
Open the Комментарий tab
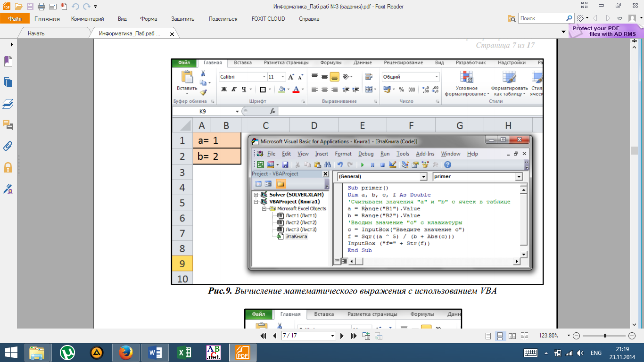[x=87, y=19]
